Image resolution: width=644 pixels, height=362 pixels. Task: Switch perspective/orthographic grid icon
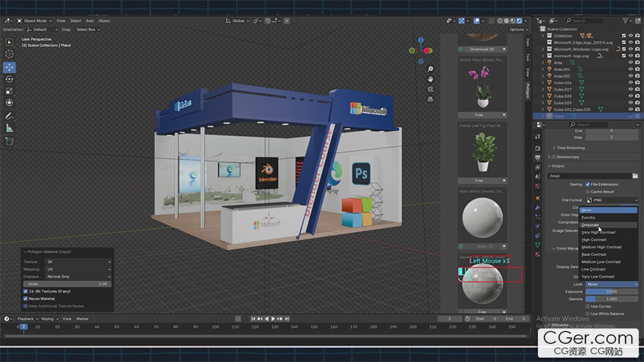430,99
